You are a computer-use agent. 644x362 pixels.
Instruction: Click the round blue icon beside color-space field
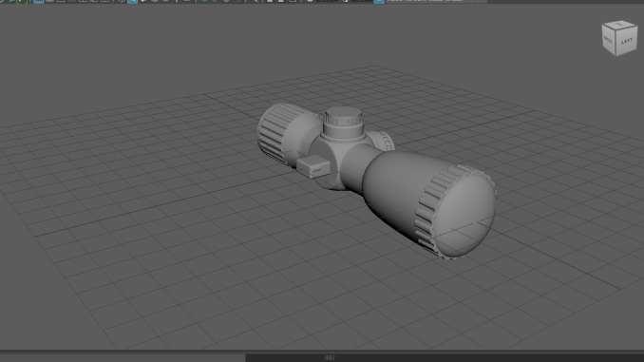point(379,1)
